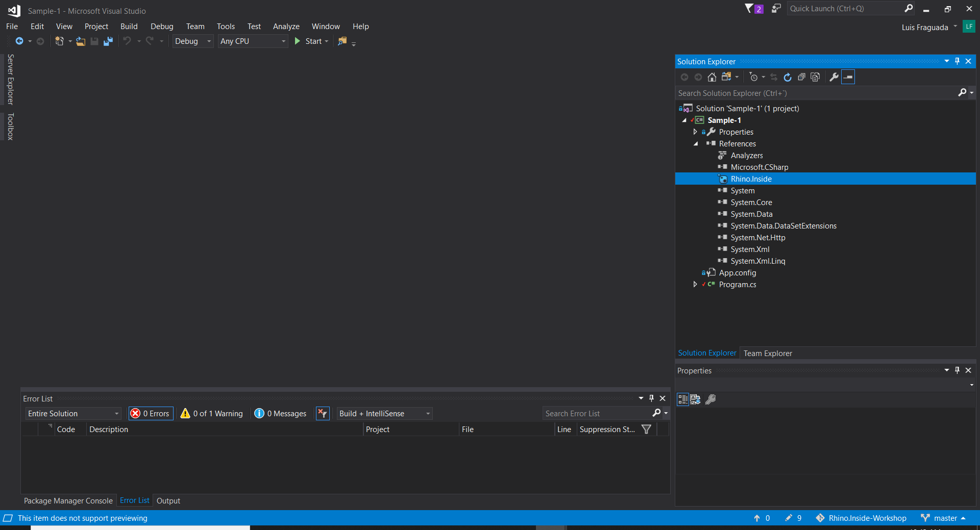Click the Open File folder icon
The width and height of the screenshot is (980, 530).
(x=81, y=41)
